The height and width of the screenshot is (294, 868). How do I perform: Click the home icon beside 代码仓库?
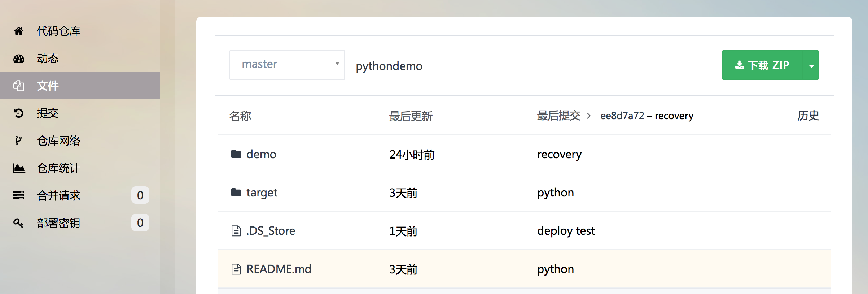click(19, 31)
